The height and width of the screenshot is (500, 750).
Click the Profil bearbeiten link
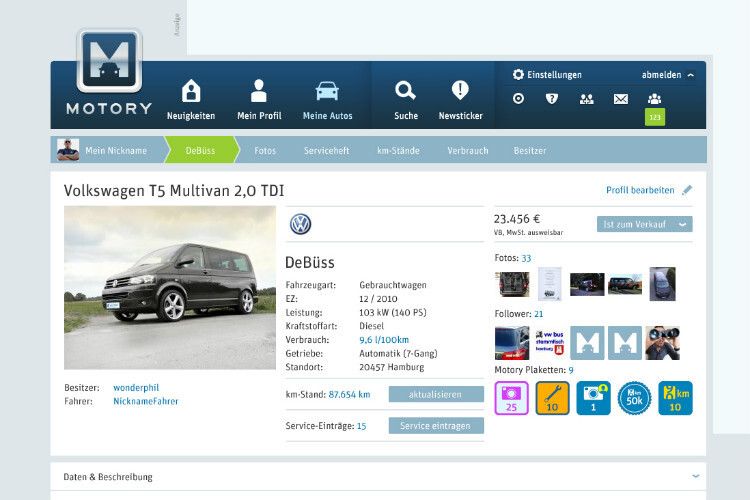pos(640,190)
